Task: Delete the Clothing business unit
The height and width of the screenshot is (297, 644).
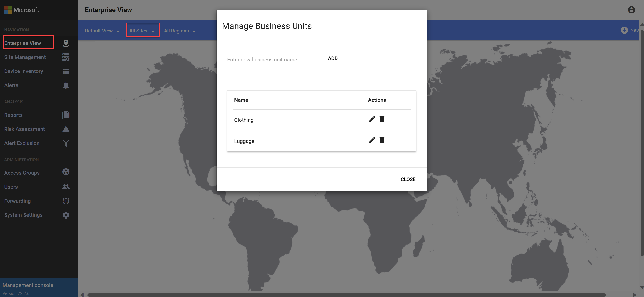Action: tap(382, 119)
